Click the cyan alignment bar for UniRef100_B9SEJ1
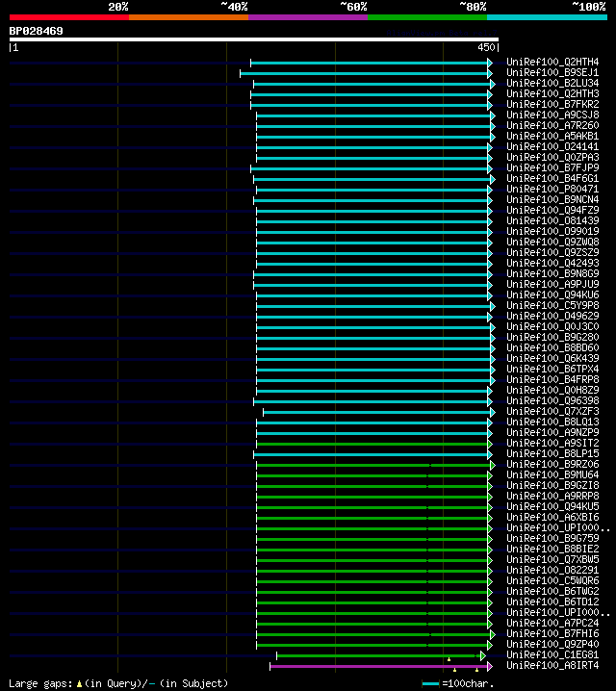 tap(366, 73)
